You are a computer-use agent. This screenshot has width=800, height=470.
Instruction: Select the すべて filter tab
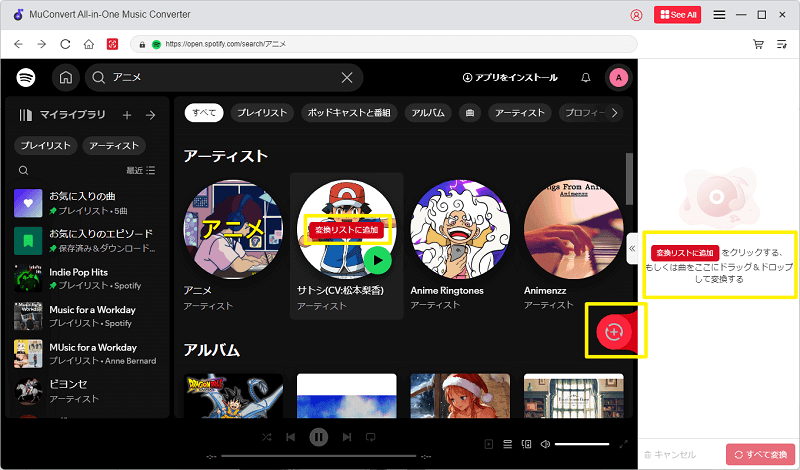[204, 113]
